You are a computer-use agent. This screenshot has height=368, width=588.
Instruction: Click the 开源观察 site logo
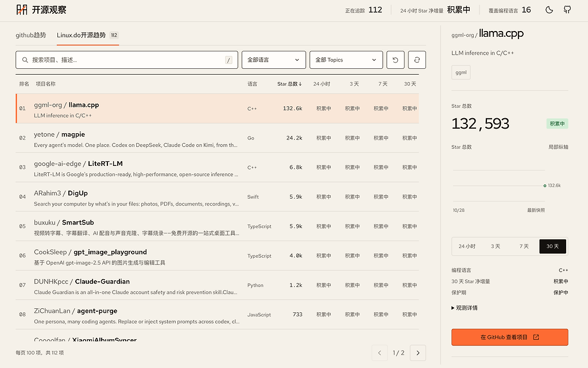pyautogui.click(x=41, y=10)
